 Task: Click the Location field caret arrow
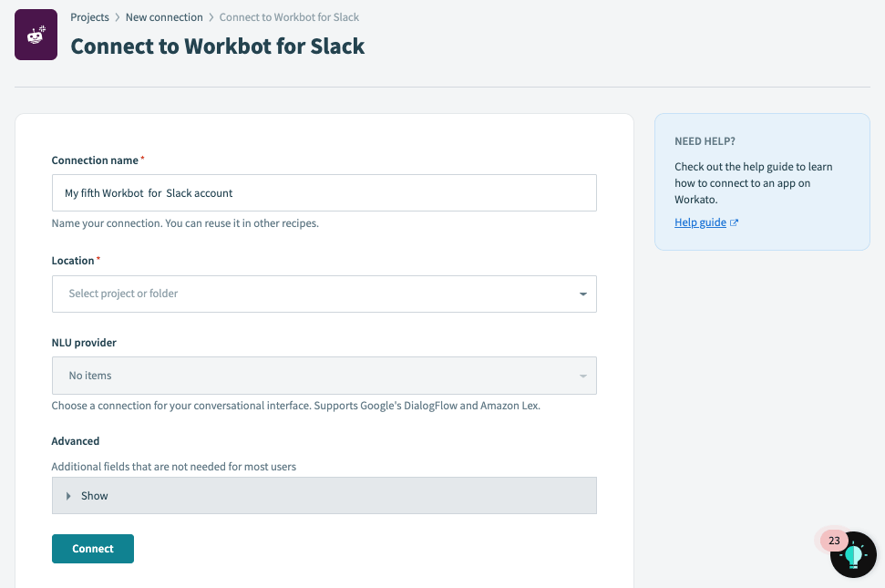(x=583, y=294)
